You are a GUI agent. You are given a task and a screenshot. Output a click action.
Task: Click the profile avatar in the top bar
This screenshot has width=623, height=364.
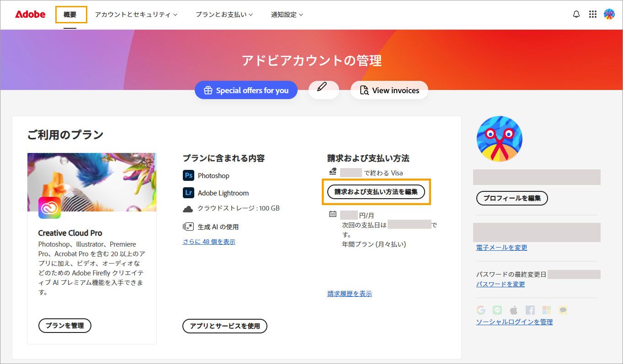(610, 14)
